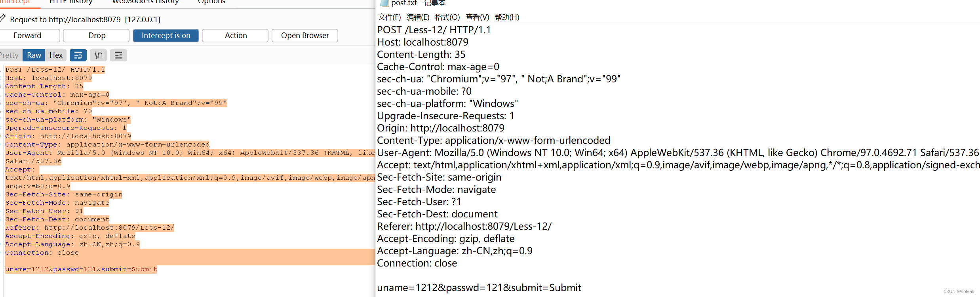Click Connection: close in Burp request
The width and height of the screenshot is (980, 297).
coord(42,253)
